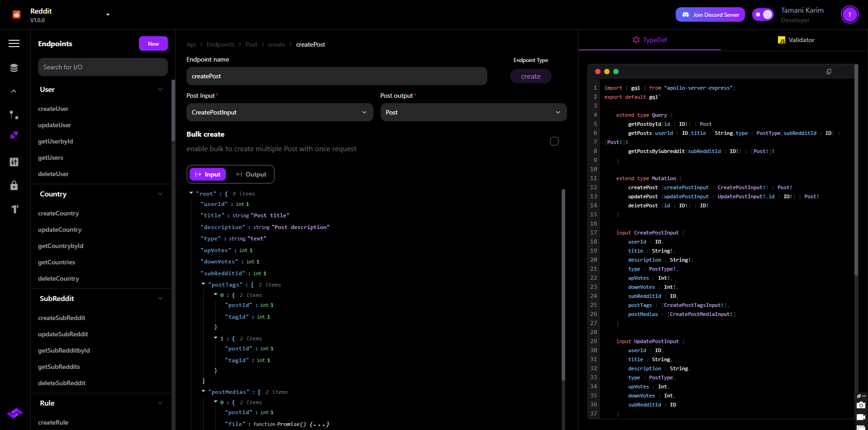Open the updateCountry endpoint
The width and height of the screenshot is (868, 430).
point(60,229)
